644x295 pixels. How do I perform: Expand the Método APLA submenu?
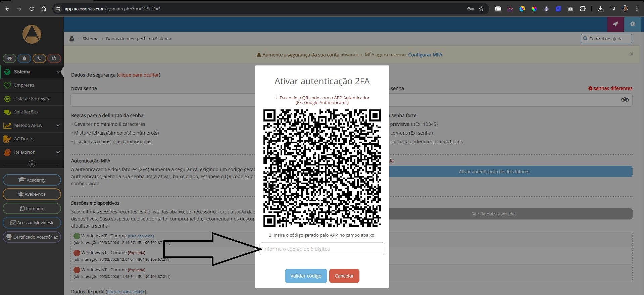point(58,126)
